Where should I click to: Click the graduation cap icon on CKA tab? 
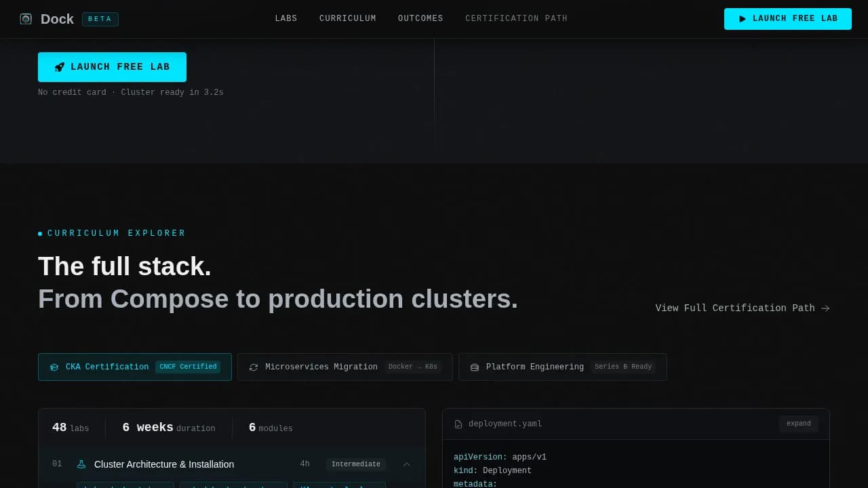tap(54, 367)
